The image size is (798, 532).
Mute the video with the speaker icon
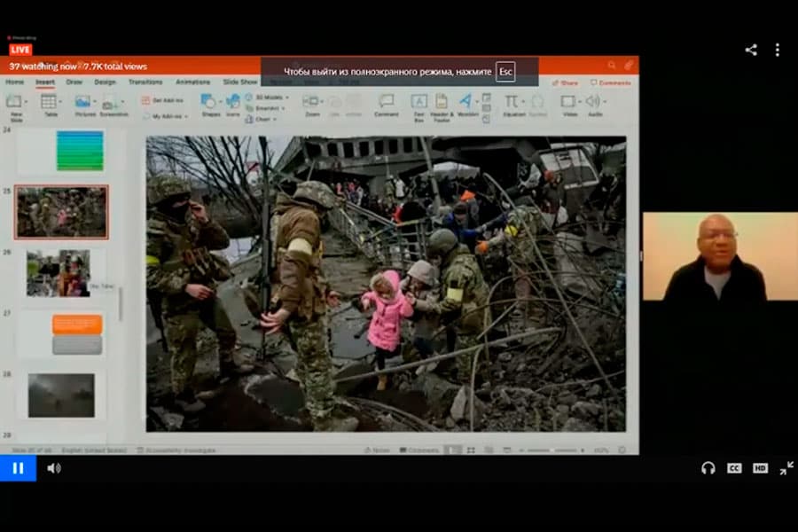tap(54, 468)
